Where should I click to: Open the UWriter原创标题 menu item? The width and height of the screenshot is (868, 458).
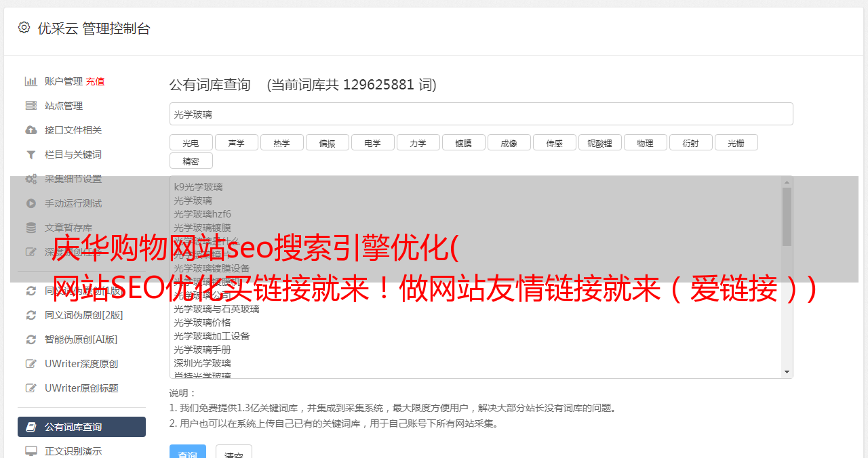pos(81,388)
